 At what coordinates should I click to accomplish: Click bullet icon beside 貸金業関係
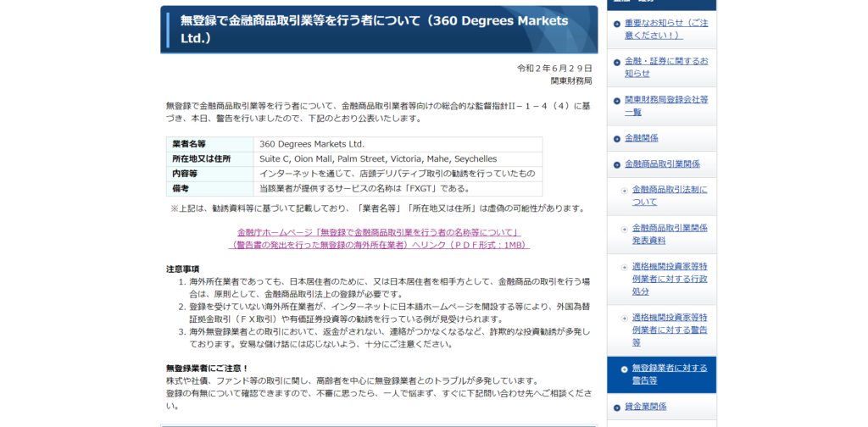tap(617, 408)
